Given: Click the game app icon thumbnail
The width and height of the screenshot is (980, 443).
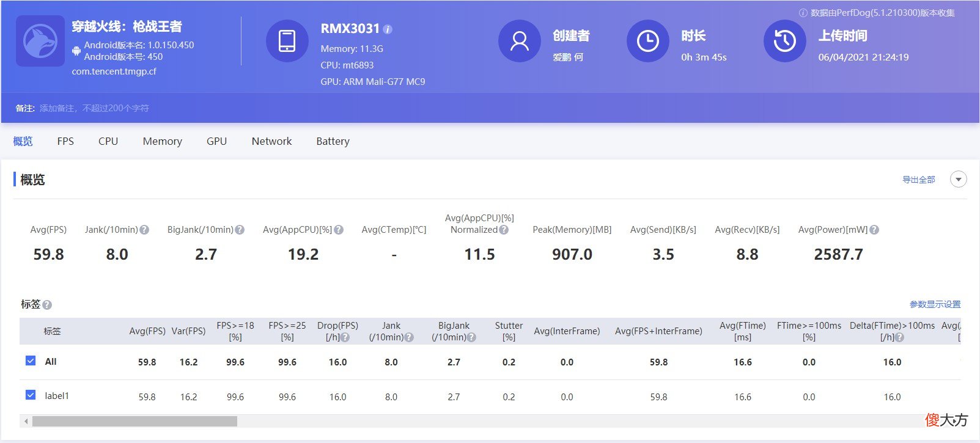Looking at the screenshot, I should pyautogui.click(x=40, y=41).
